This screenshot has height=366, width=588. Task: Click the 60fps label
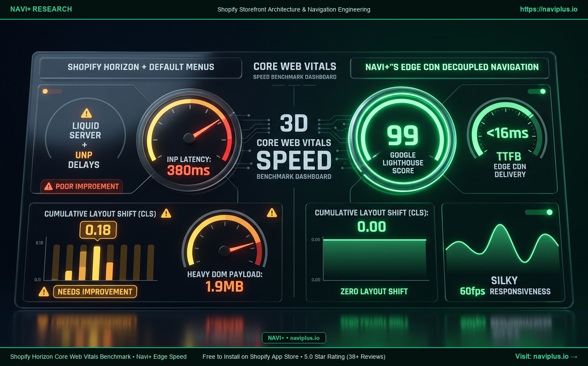(x=472, y=292)
